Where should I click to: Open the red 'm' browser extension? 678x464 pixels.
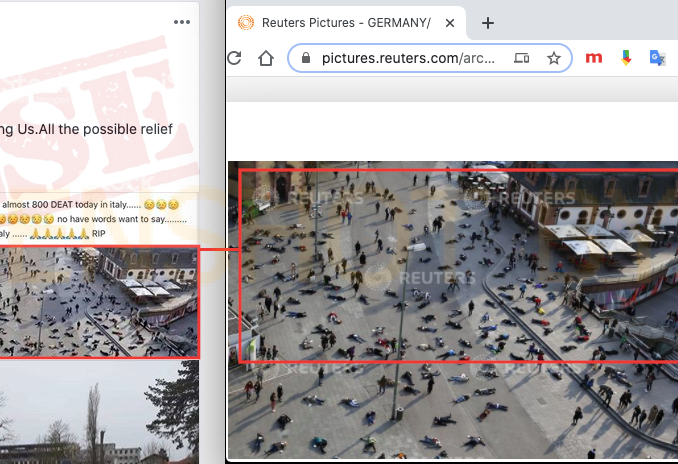pos(594,58)
